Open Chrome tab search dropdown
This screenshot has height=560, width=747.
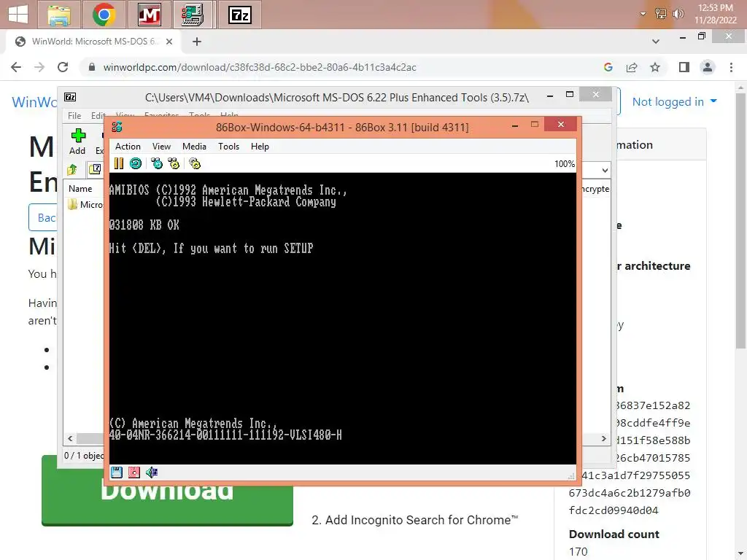point(656,42)
